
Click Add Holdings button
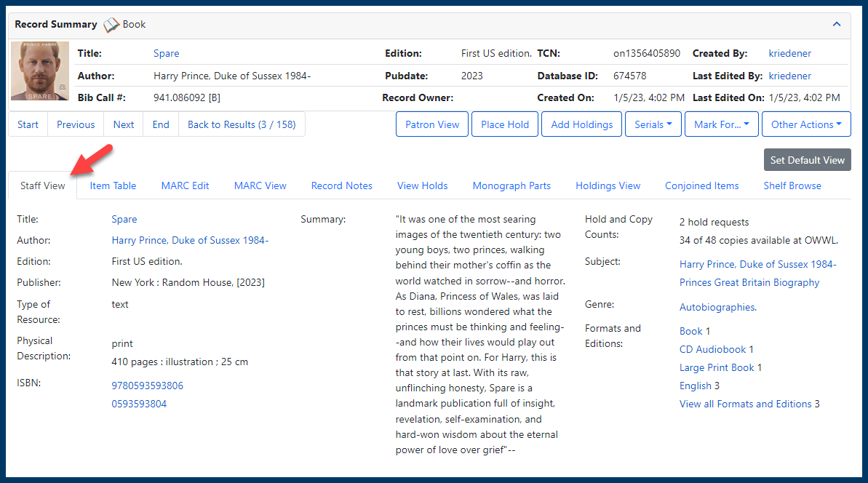(x=582, y=124)
